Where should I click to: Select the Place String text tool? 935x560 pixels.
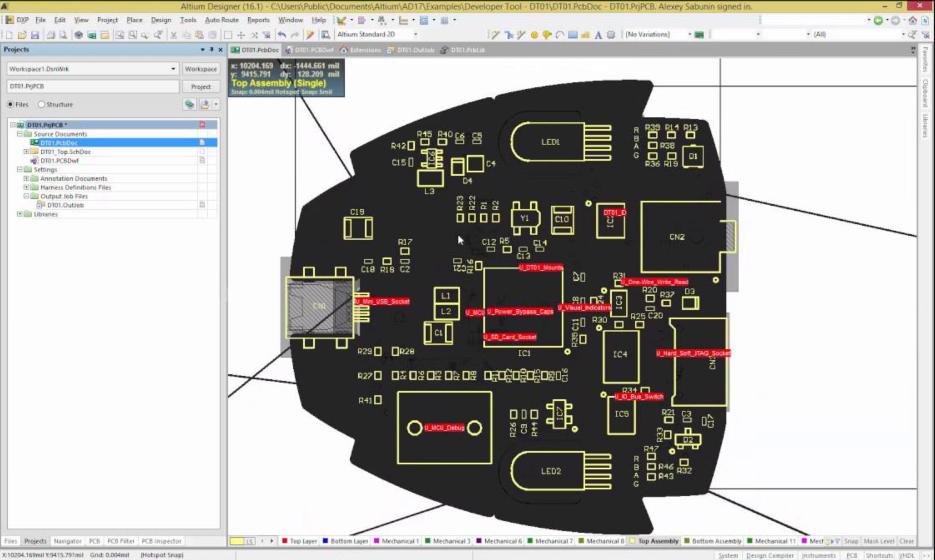598,34
